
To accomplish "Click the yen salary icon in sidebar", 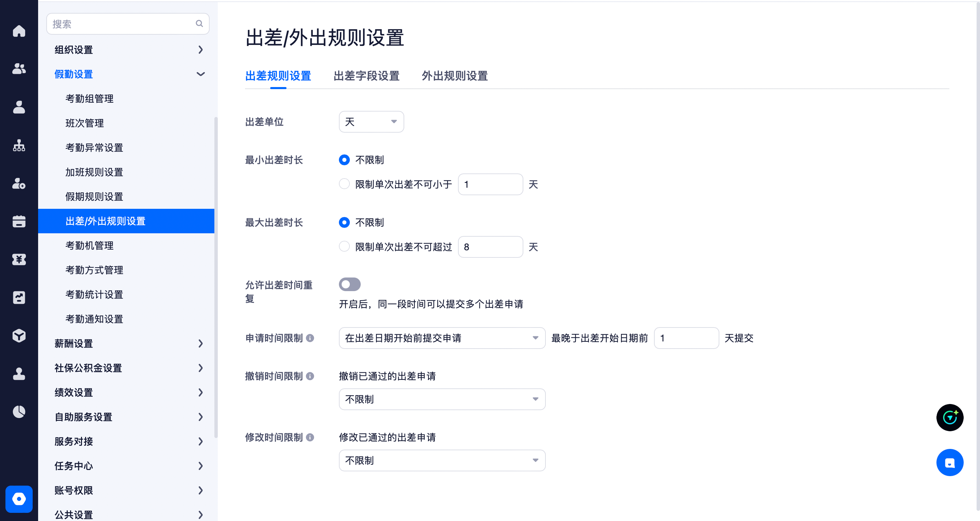I will click(x=19, y=259).
